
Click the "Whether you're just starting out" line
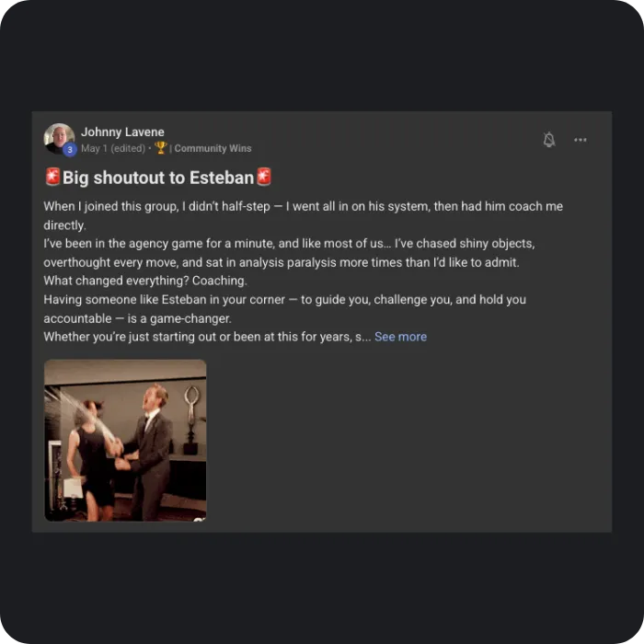207,337
